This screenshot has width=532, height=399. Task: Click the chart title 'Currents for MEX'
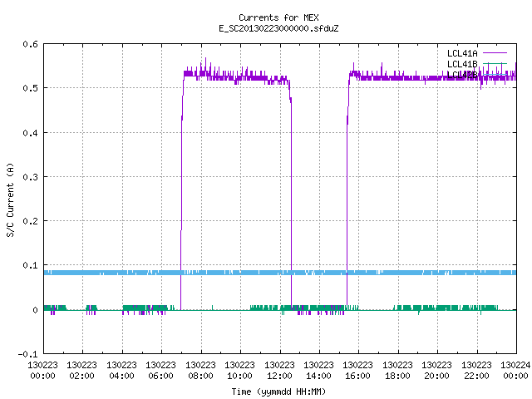(x=278, y=17)
